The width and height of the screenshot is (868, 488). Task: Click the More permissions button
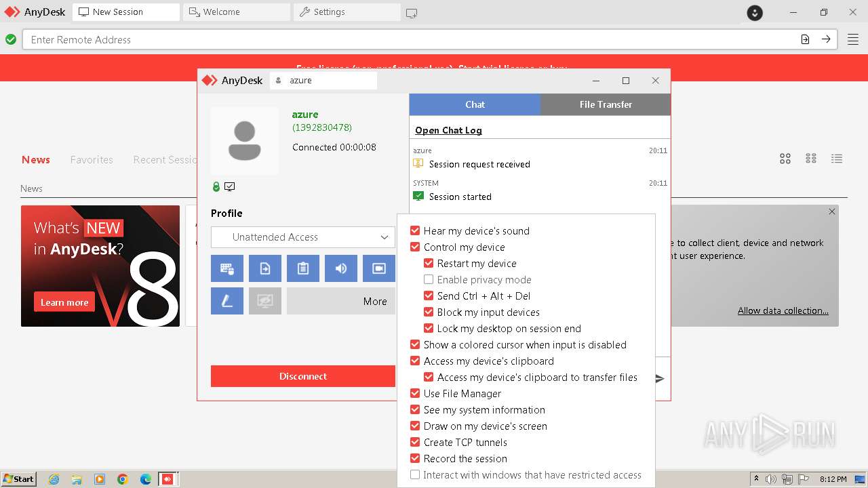(x=341, y=301)
